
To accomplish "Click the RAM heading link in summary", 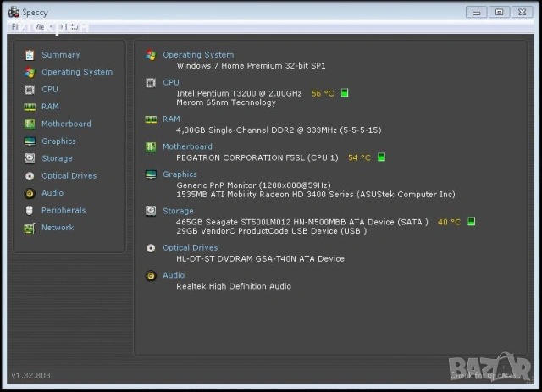I will pyautogui.click(x=171, y=119).
